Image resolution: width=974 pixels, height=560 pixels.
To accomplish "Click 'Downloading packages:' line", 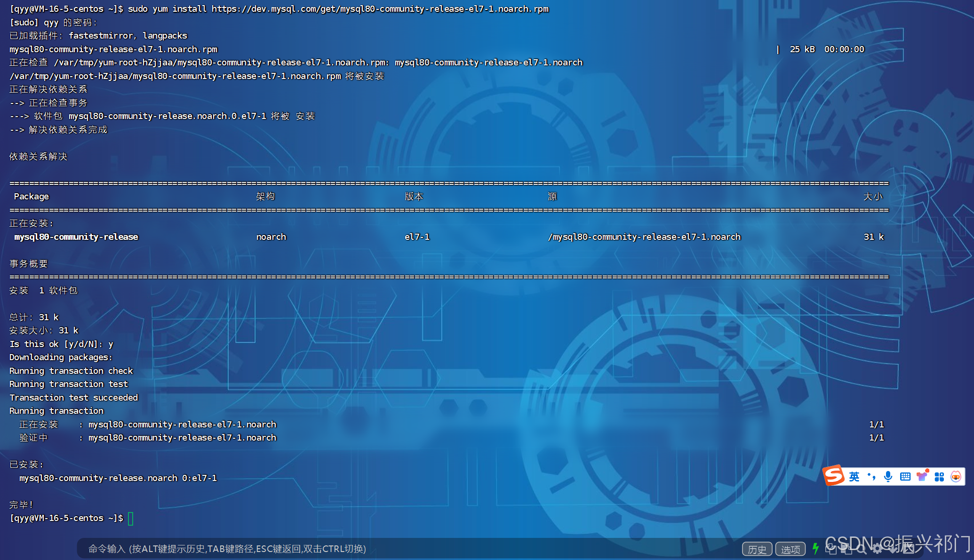I will pyautogui.click(x=61, y=357).
